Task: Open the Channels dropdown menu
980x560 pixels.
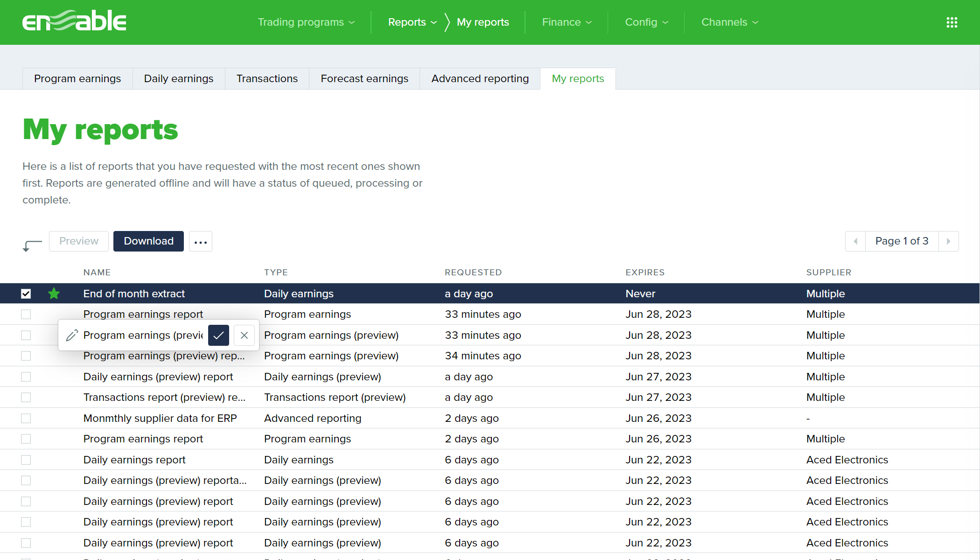Action: [730, 22]
